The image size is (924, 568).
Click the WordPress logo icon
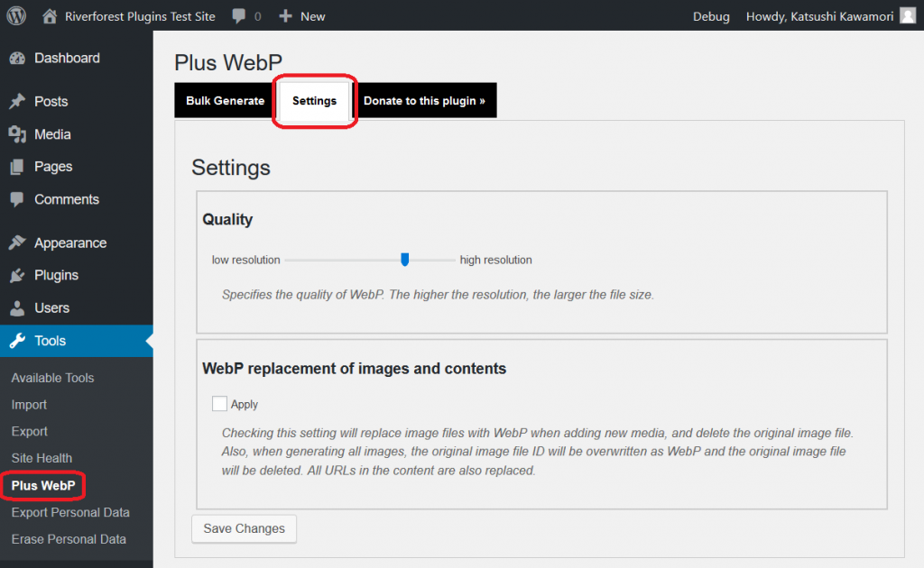point(16,15)
